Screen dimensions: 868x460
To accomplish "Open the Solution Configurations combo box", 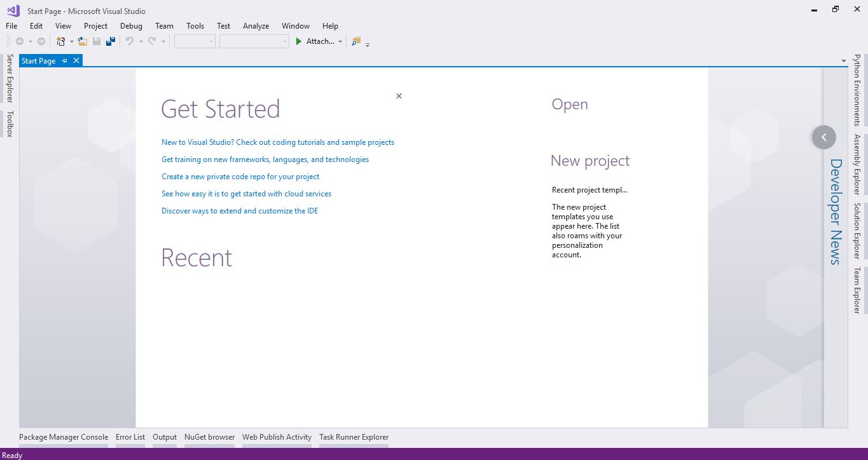I will click(x=195, y=41).
